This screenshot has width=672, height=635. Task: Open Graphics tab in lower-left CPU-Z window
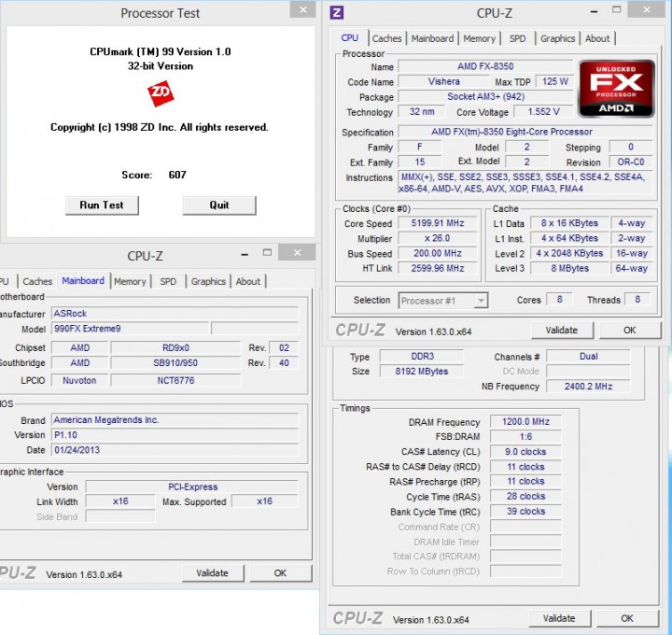pyautogui.click(x=208, y=281)
